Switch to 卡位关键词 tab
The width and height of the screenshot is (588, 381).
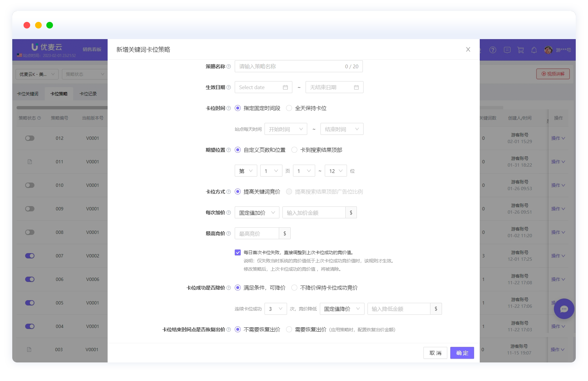[x=28, y=94]
